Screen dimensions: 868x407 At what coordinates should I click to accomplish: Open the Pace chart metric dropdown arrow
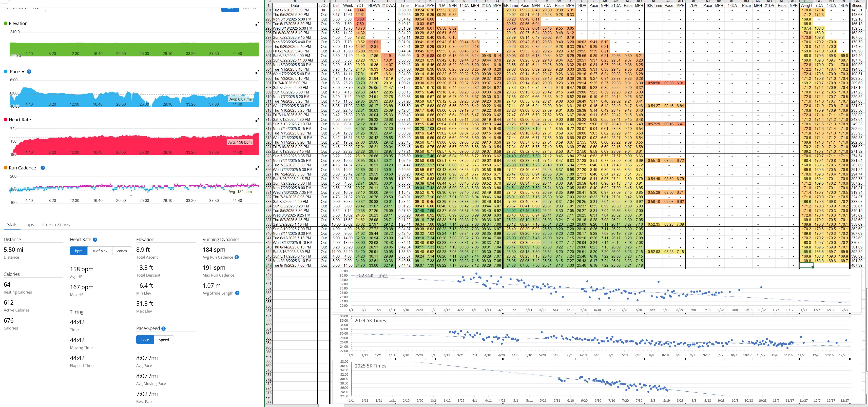[23, 72]
